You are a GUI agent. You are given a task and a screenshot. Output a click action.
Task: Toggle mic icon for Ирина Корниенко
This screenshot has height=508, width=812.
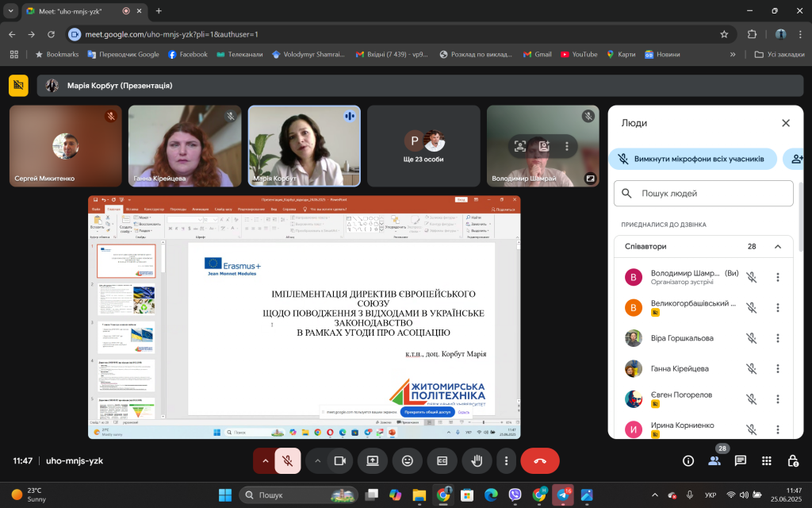[x=752, y=429]
